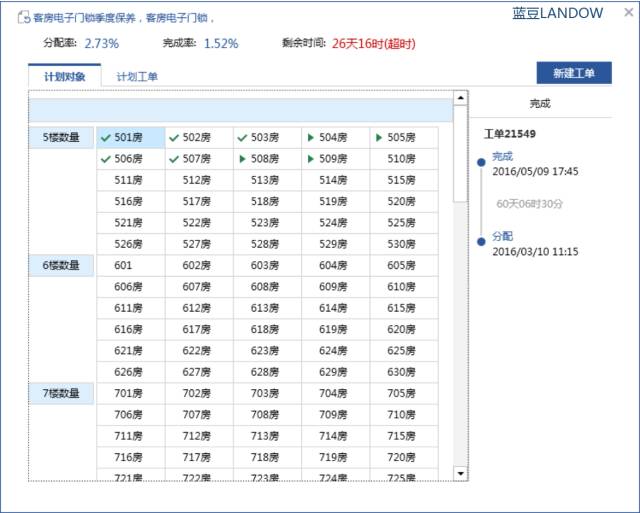Select room cell 530房
640x513 pixels.
pyautogui.click(x=404, y=244)
